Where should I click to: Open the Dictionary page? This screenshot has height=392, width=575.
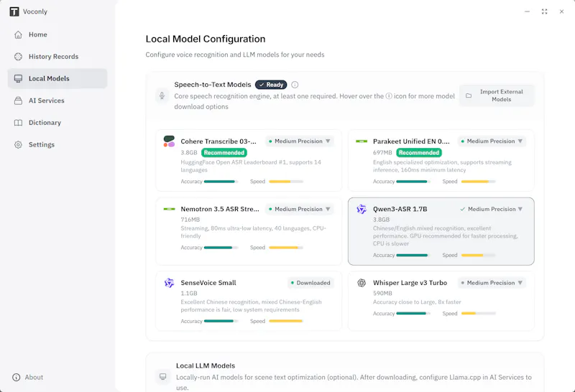(57, 123)
